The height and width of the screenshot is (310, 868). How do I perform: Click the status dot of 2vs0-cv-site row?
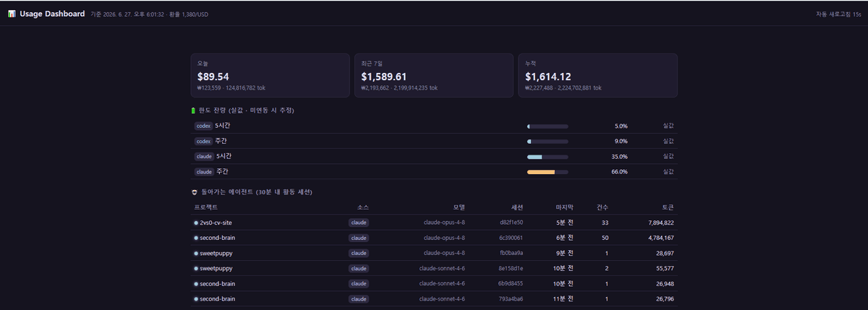(x=196, y=223)
